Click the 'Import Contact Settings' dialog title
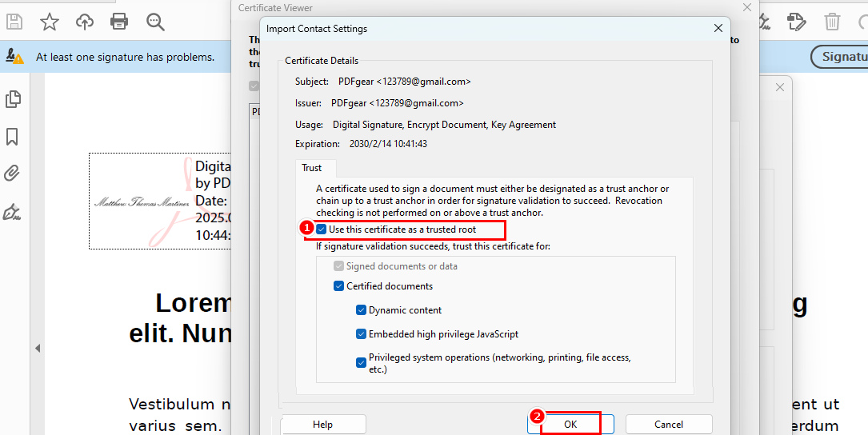This screenshot has height=435, width=868. point(317,29)
